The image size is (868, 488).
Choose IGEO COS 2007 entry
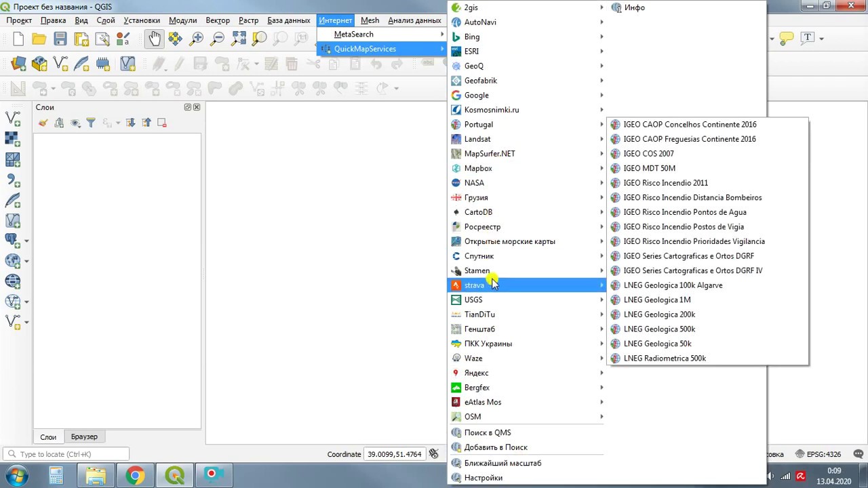point(707,154)
